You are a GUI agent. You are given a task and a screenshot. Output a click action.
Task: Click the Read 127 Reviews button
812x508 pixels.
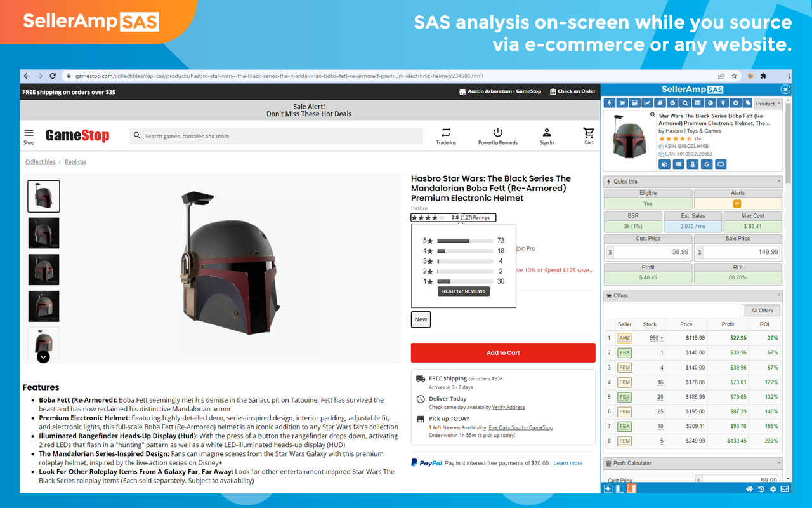(x=464, y=291)
